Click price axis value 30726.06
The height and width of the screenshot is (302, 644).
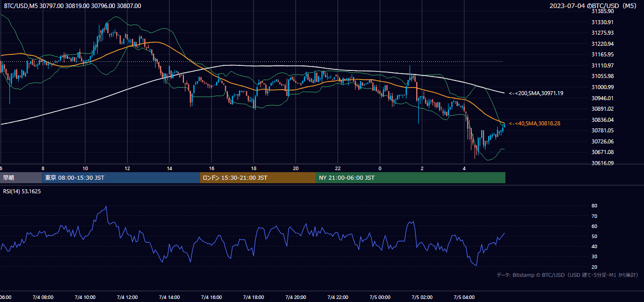point(602,141)
